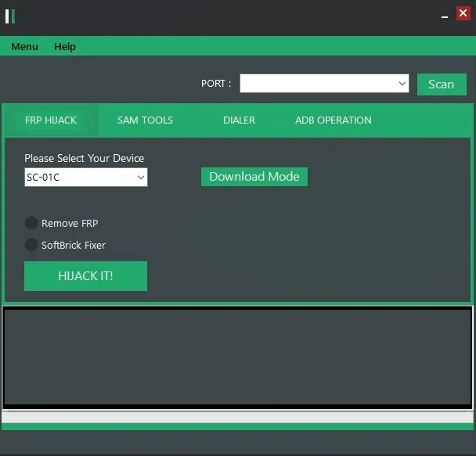Screen dimensions: 476x456
Task: Switch to the FRP HIJACK tab
Action: (51, 120)
